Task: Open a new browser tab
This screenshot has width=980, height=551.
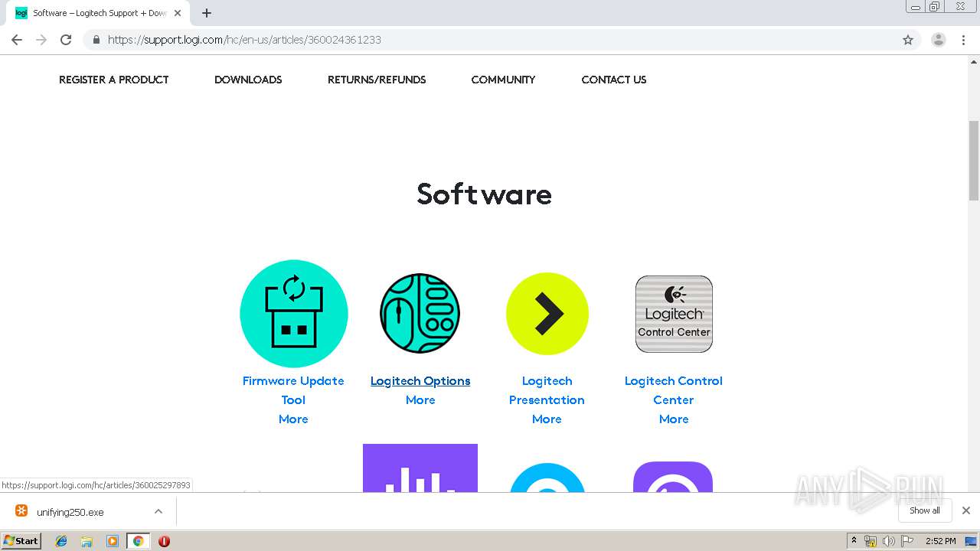Action: pos(207,13)
